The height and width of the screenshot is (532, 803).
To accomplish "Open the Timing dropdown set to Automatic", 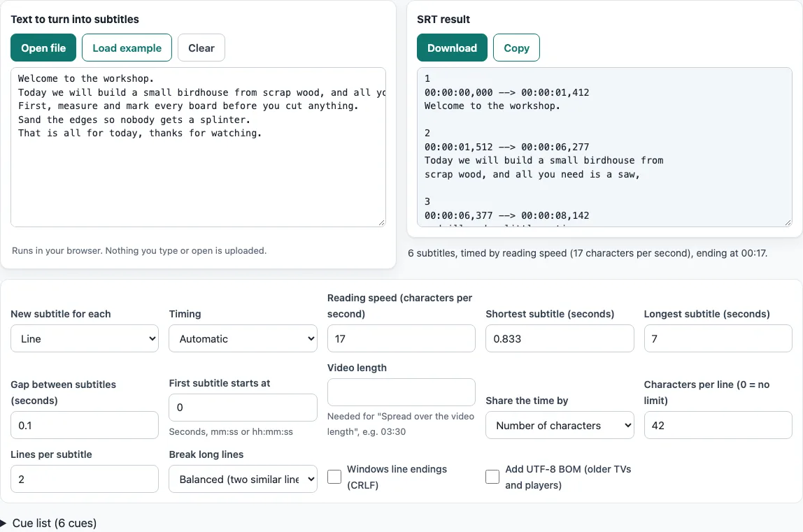I will tap(243, 338).
